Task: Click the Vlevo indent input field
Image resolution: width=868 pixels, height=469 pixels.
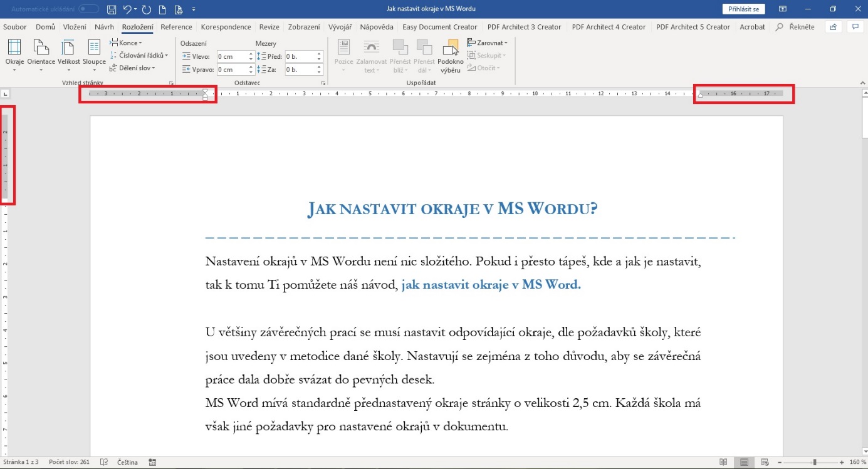Action: point(233,56)
